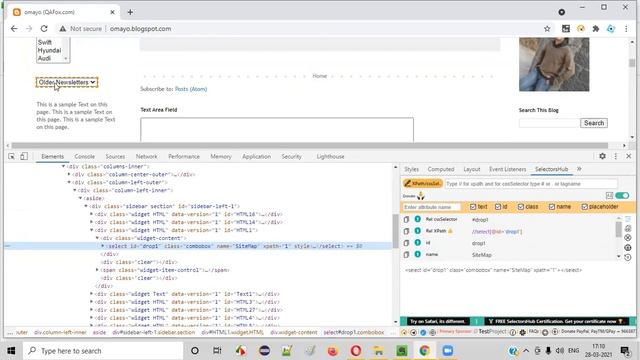Screen dimensions: 640x360
Task: Open the Chrome three-dot menu
Action: click(626, 29)
